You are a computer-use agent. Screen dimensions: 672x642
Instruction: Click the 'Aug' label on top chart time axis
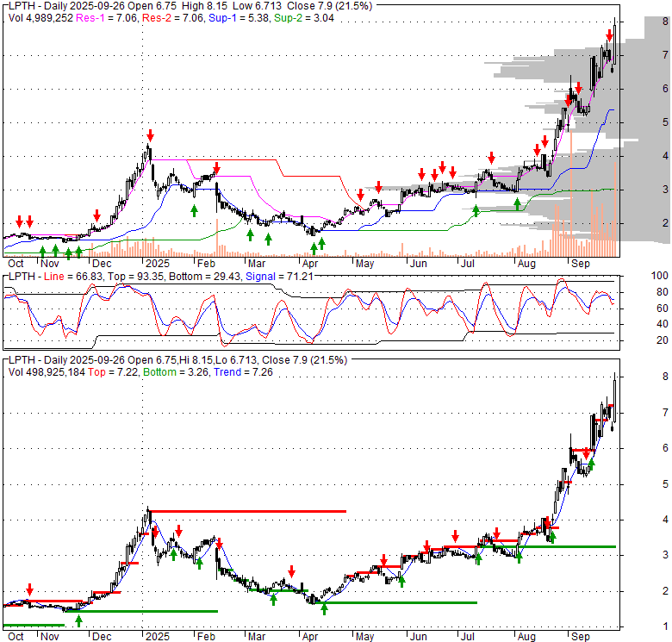coord(526,263)
